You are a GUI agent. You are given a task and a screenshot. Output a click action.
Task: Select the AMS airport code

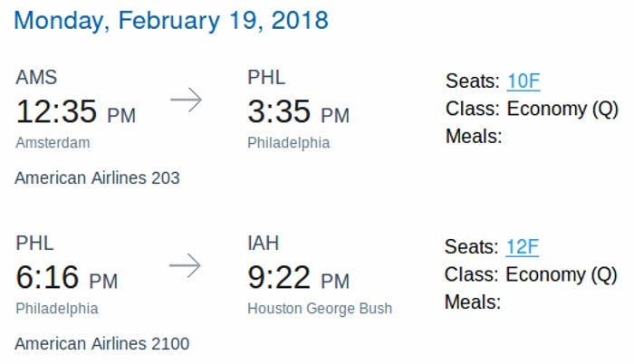coord(37,79)
